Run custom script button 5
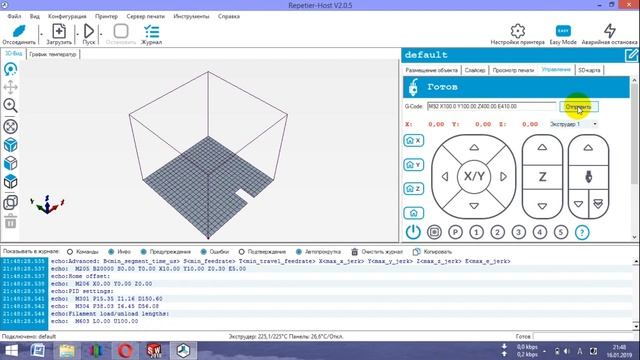The height and width of the screenshot is (360, 640). 561,232
